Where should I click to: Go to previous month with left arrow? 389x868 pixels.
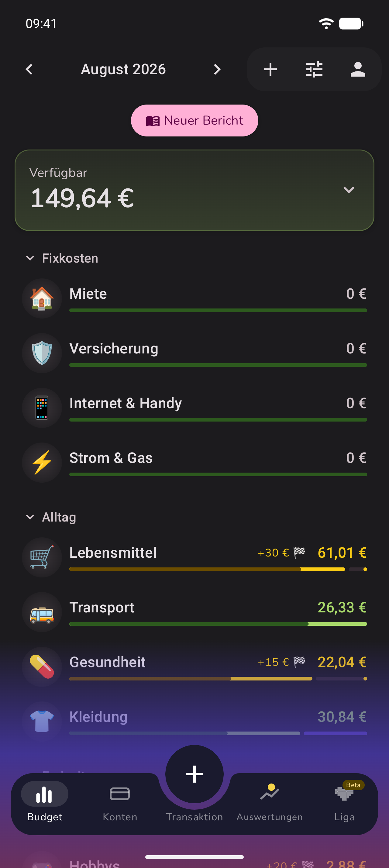(29, 69)
